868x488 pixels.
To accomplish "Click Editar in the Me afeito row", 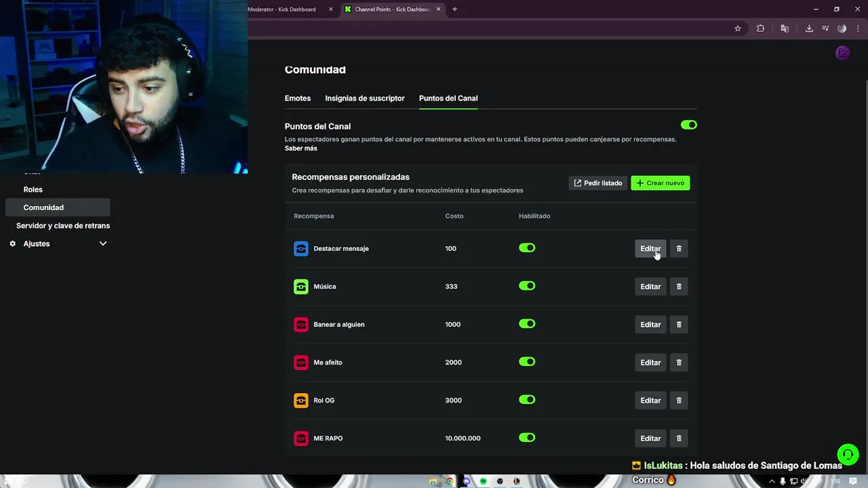I will point(650,363).
